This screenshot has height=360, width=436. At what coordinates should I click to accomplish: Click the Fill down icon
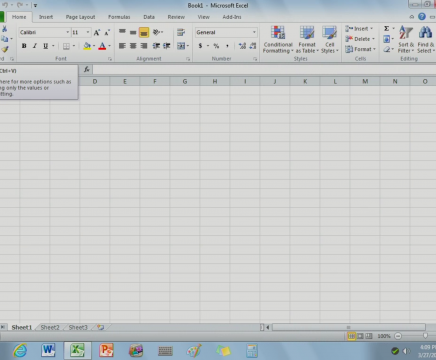386,39
